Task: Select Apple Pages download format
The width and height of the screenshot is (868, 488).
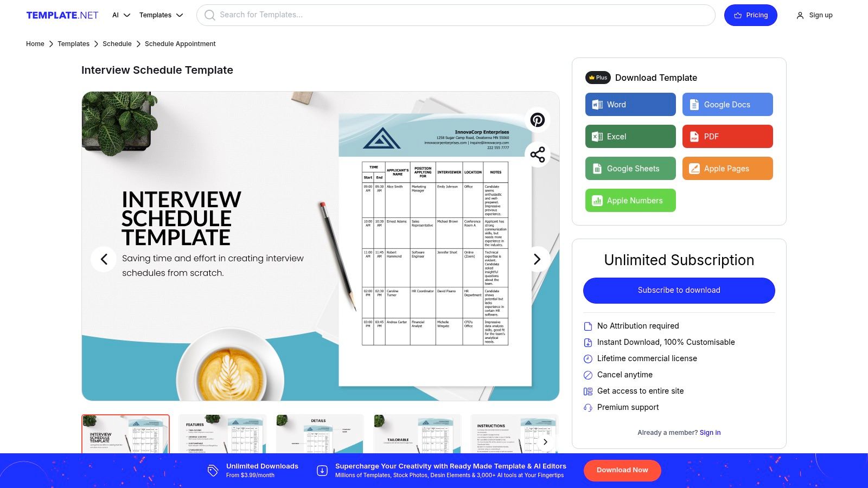Action: (x=727, y=169)
